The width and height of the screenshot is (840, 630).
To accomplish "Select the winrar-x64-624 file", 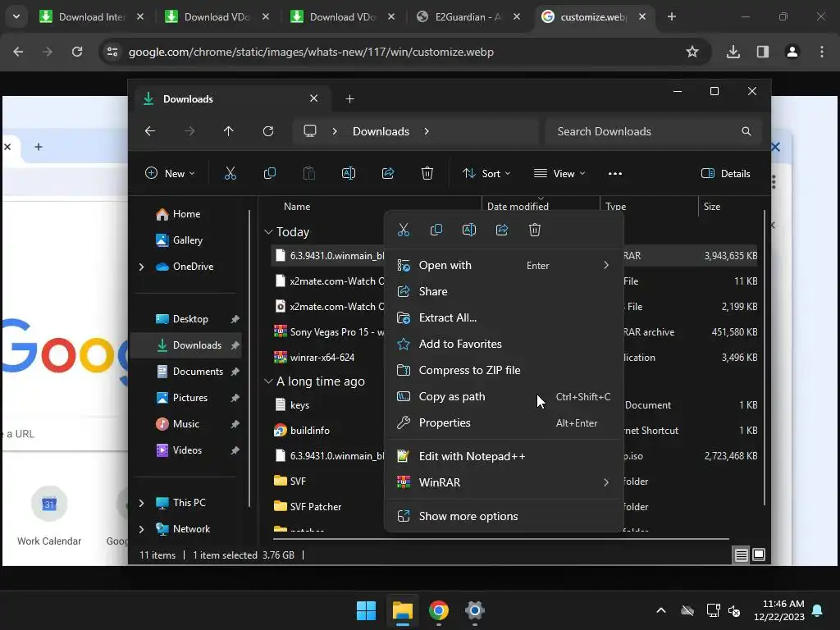I will coord(322,358).
